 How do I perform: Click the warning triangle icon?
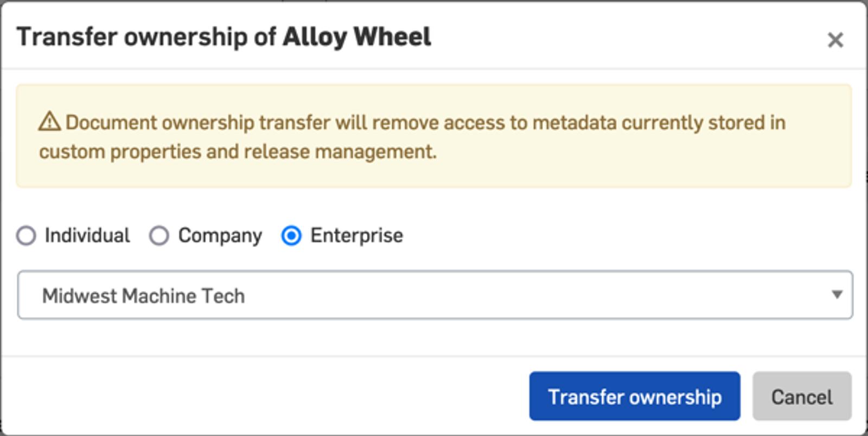(x=49, y=122)
